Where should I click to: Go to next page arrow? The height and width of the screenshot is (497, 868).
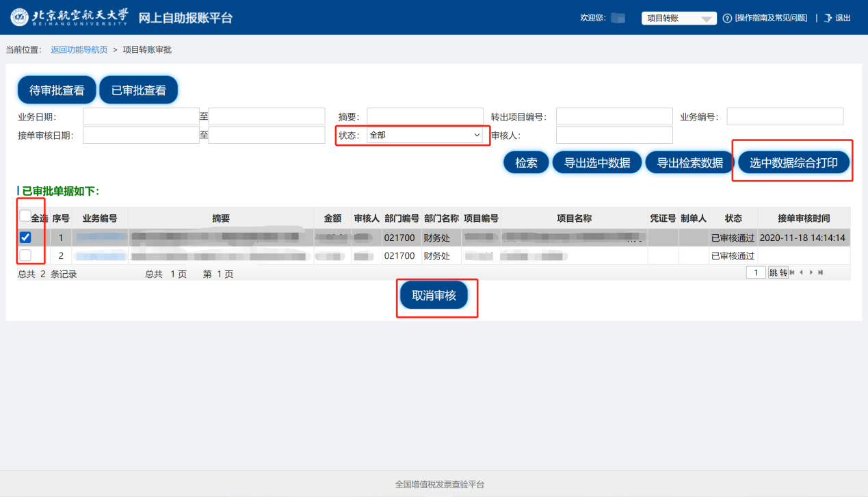point(811,272)
